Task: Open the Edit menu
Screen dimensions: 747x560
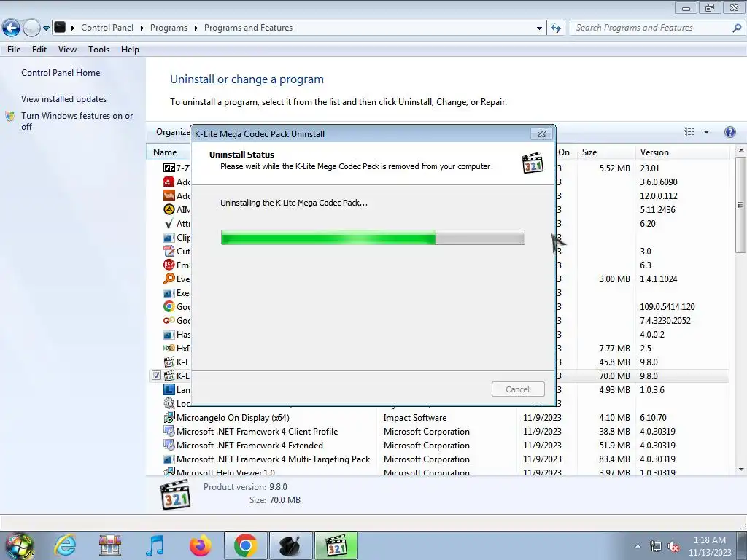Action: 39,50
